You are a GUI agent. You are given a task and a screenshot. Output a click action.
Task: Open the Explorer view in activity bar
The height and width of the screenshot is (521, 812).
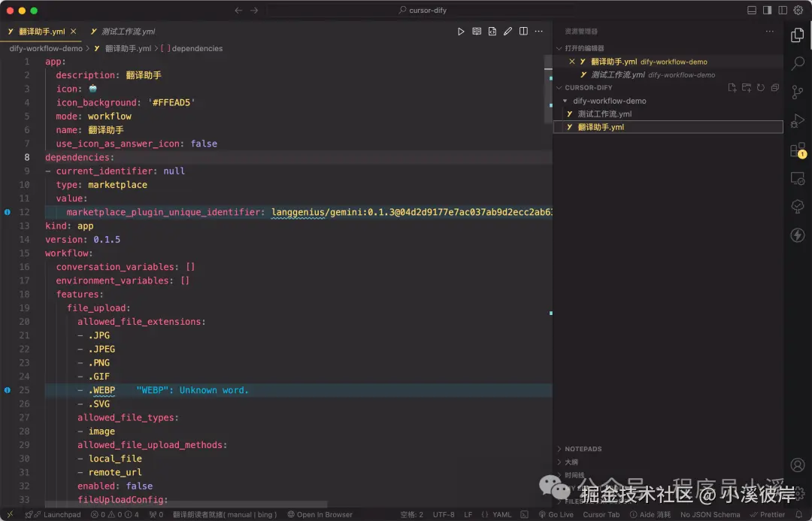click(798, 35)
